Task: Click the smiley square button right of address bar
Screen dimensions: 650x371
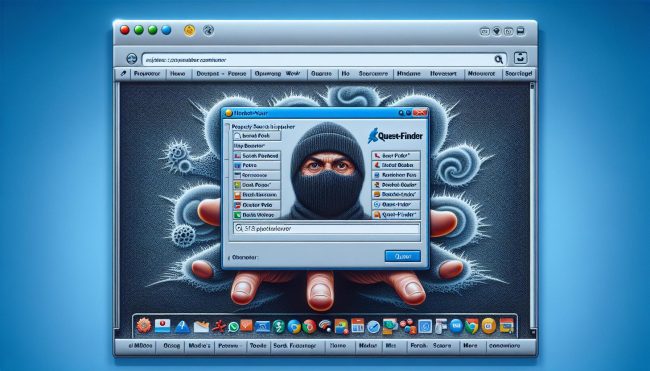Action: (521, 58)
